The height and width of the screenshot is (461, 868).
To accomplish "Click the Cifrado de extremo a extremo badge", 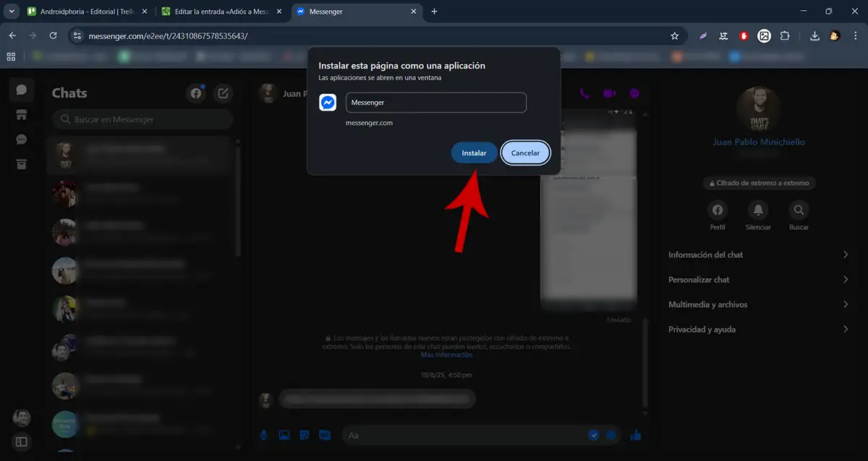I will [758, 183].
